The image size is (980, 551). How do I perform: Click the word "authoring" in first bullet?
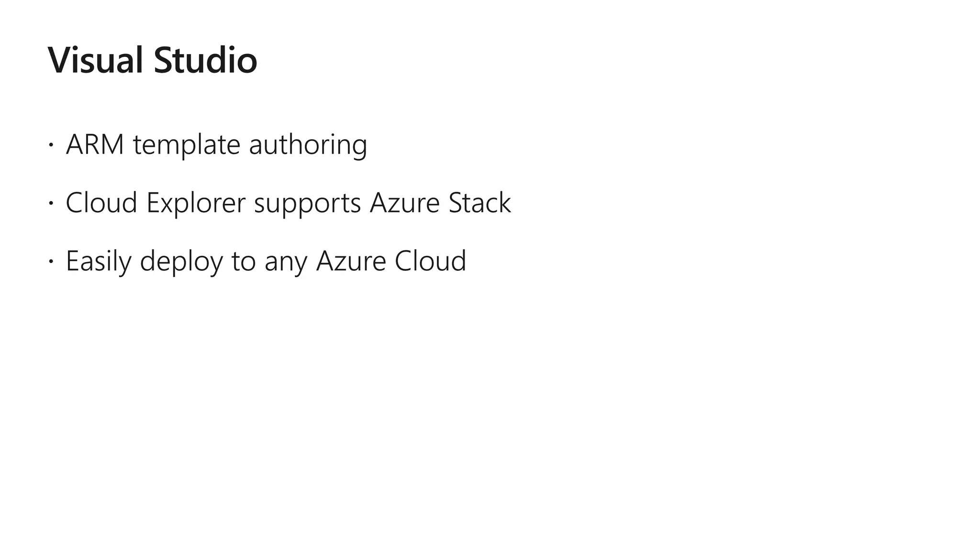308,144
